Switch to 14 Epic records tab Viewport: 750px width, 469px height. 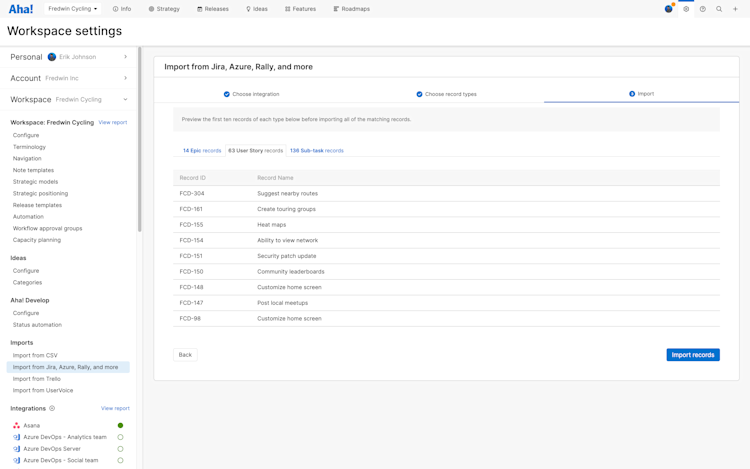[202, 151]
